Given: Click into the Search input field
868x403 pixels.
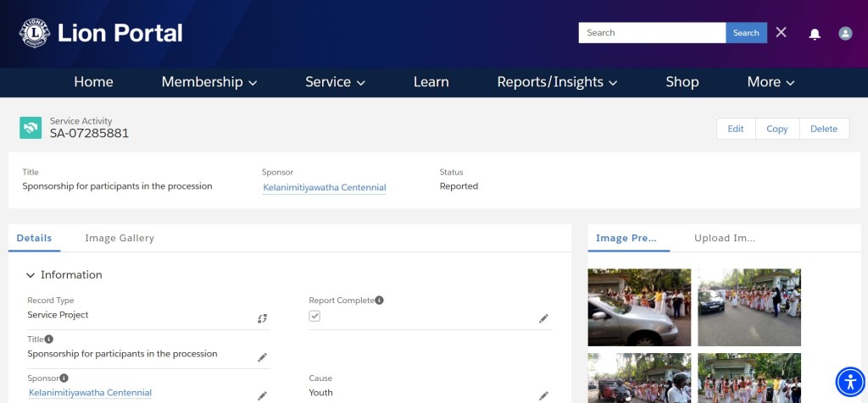Looking at the screenshot, I should 652,33.
